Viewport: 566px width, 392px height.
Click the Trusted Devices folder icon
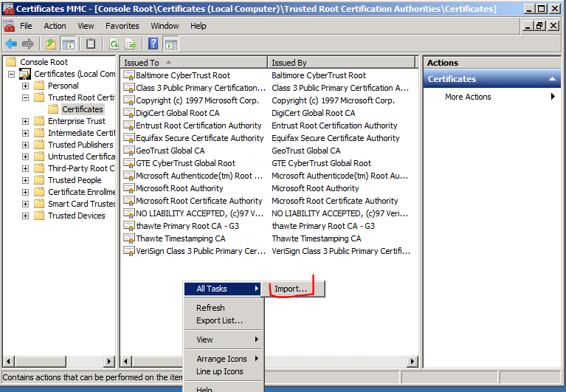point(39,216)
